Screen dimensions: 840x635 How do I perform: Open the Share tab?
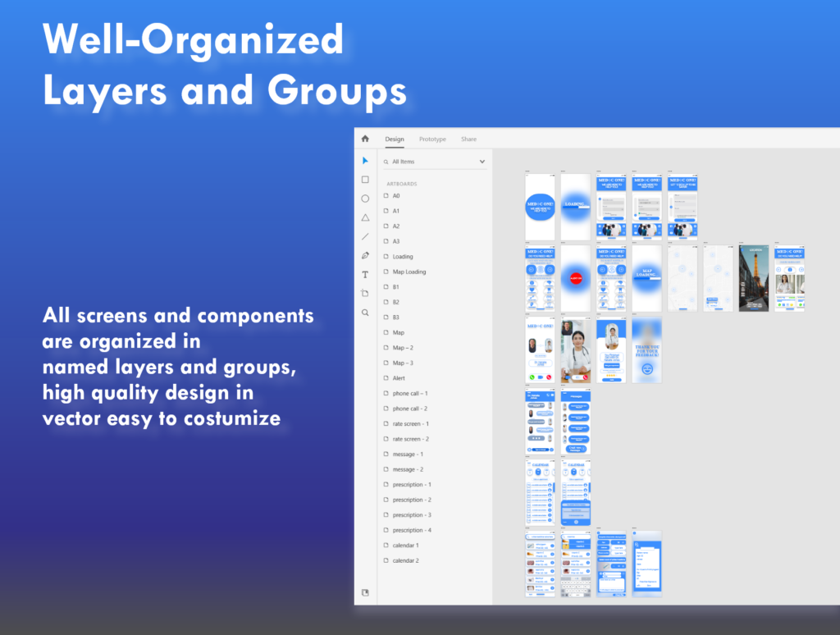[x=468, y=139]
